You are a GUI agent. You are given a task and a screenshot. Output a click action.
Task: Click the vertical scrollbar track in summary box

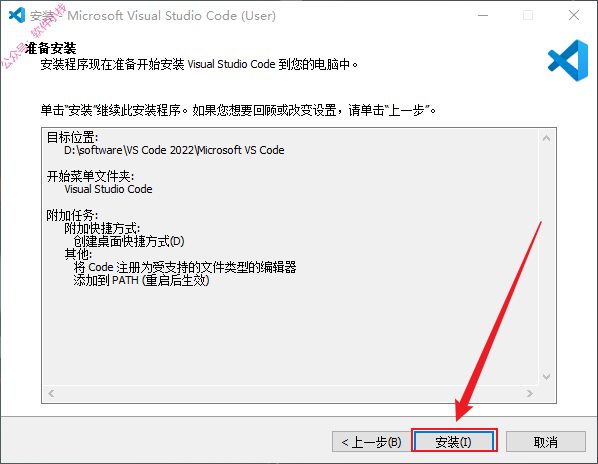tap(547, 258)
